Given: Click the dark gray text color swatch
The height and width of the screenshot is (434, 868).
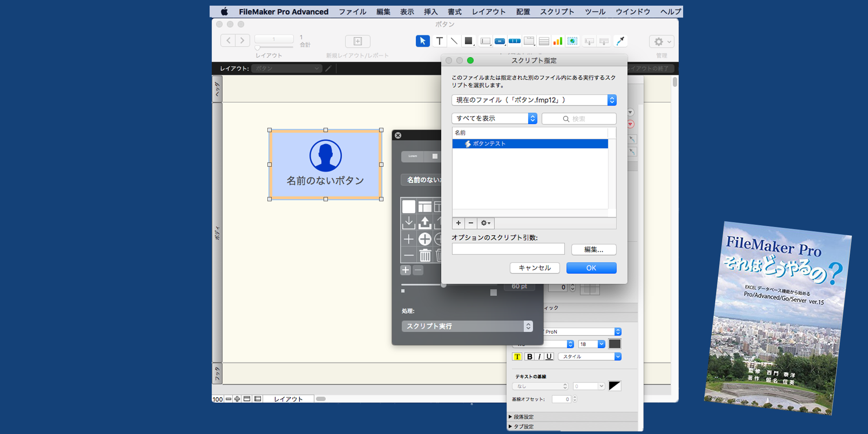Looking at the screenshot, I should pos(615,344).
